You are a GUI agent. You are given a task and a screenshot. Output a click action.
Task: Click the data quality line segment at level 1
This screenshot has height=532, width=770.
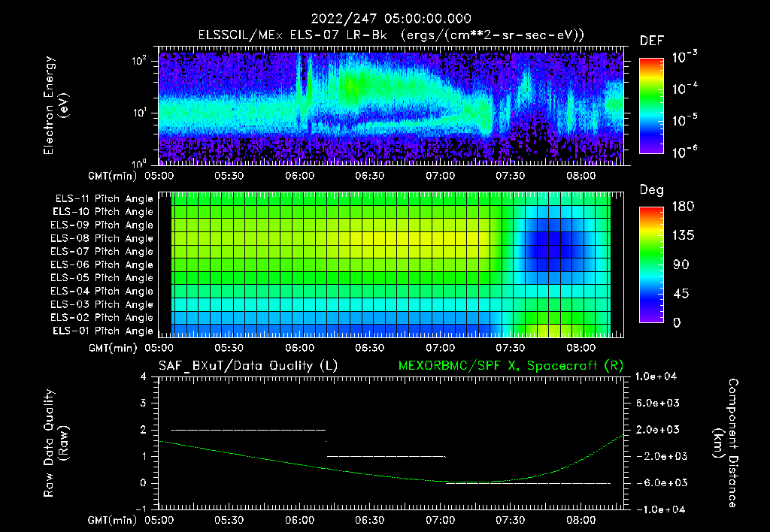click(386, 456)
